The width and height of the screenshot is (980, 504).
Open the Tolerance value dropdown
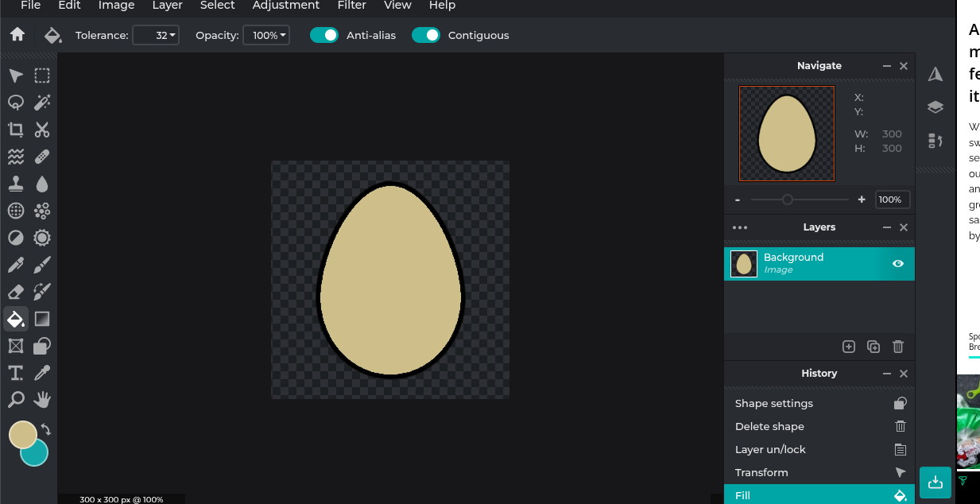156,35
